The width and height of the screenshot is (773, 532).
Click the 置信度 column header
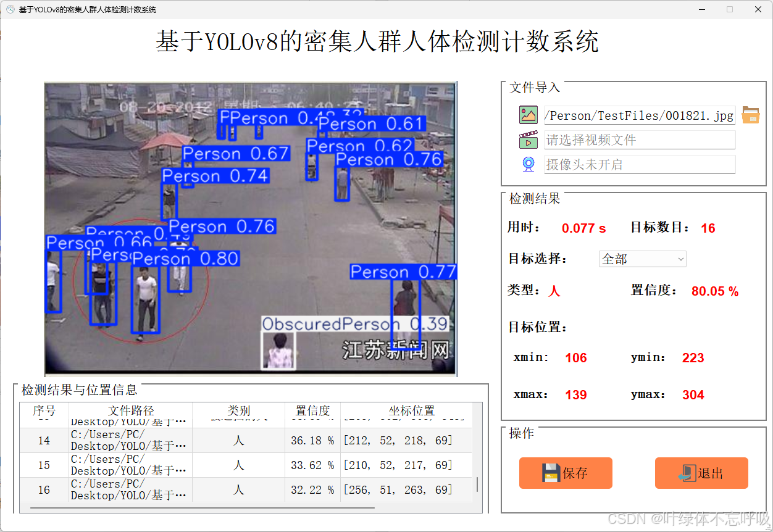312,410
